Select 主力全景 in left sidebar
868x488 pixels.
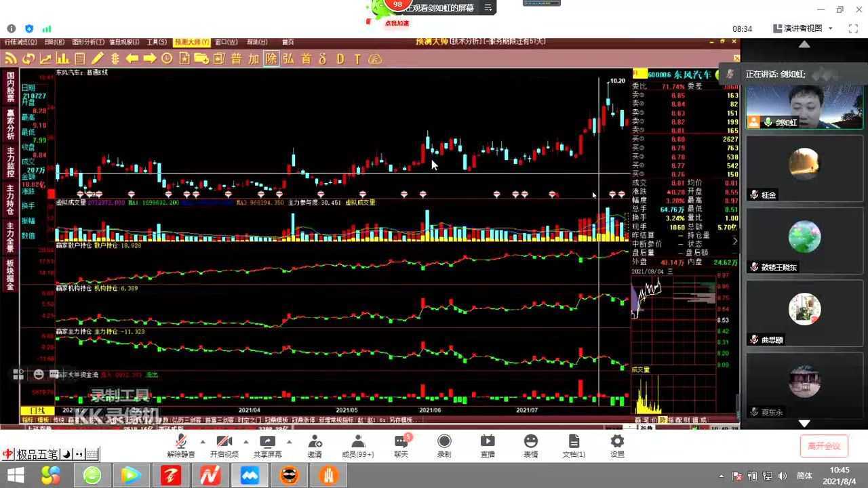10,238
